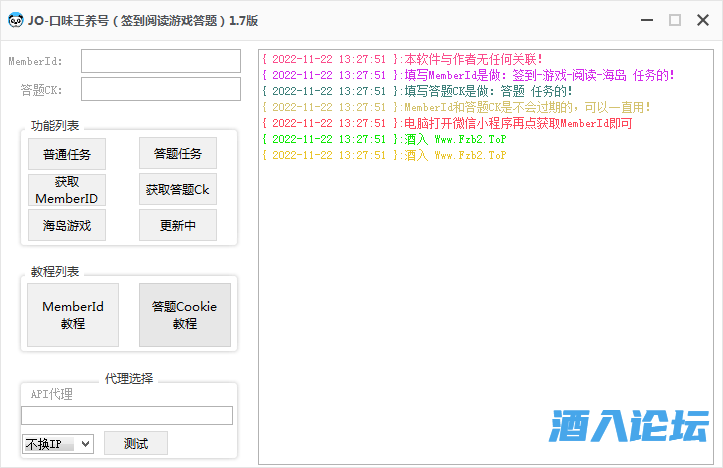Focus the MemberId input field
Viewport: 723px width, 468px height.
160,61
